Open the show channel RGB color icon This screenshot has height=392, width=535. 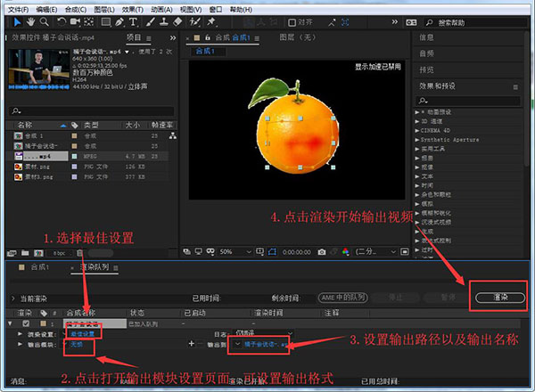point(345,252)
